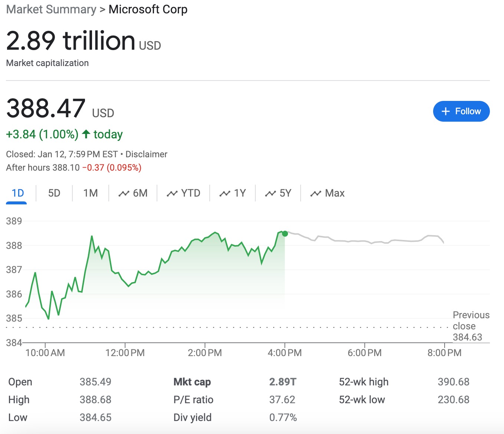Click the Div yield value 0.77%
The width and height of the screenshot is (504, 434).
pos(283,417)
